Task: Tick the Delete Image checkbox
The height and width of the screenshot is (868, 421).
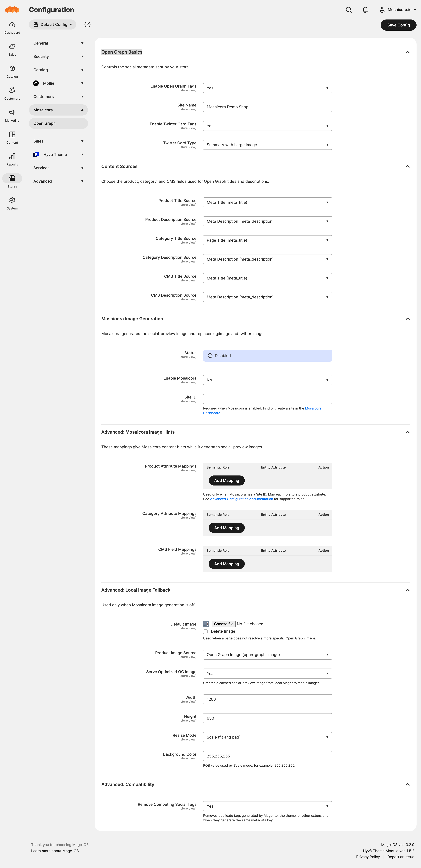Action: pos(205,632)
